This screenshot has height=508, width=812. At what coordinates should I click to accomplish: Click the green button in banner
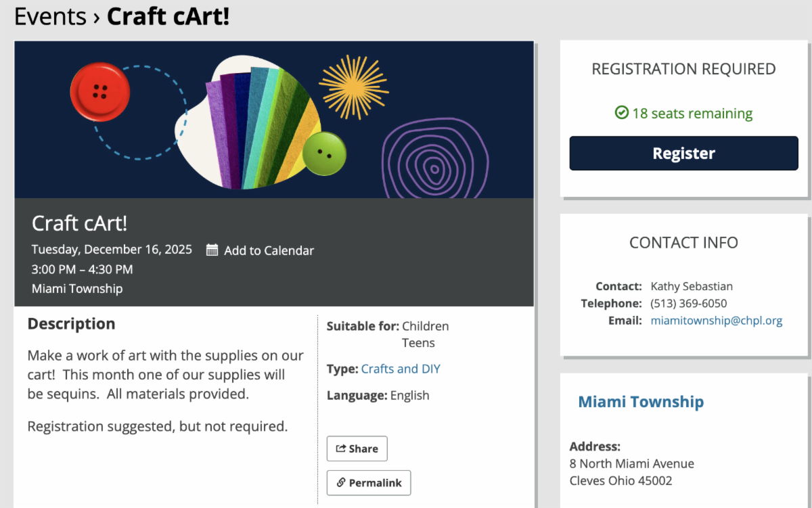tap(324, 154)
